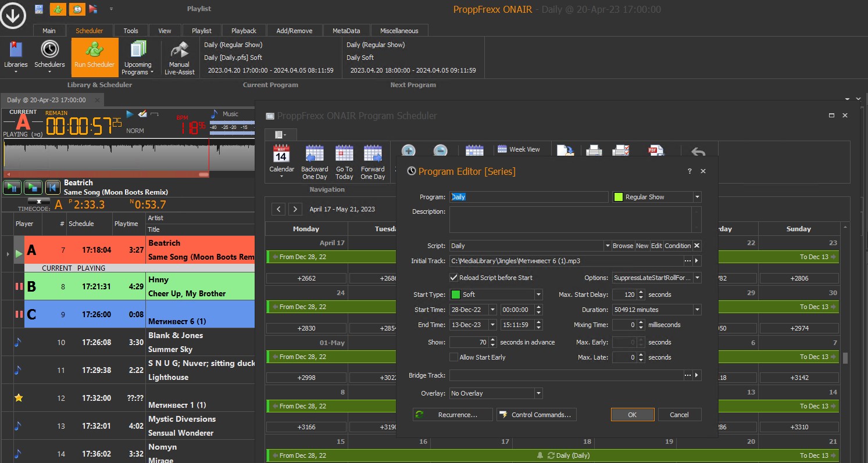Open the MetaData ribbon tab

click(346, 31)
